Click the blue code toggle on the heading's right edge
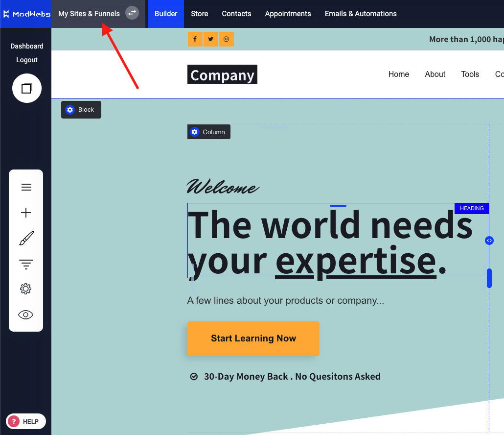 point(489,240)
